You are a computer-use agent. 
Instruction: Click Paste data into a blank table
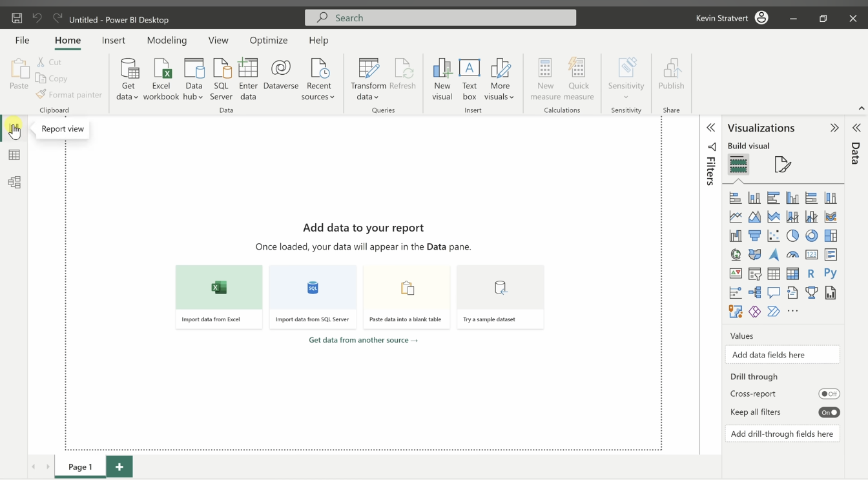tap(406, 297)
